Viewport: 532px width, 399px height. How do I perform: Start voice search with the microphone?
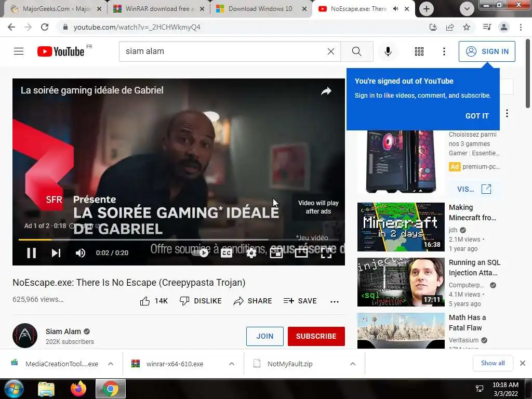388,51
